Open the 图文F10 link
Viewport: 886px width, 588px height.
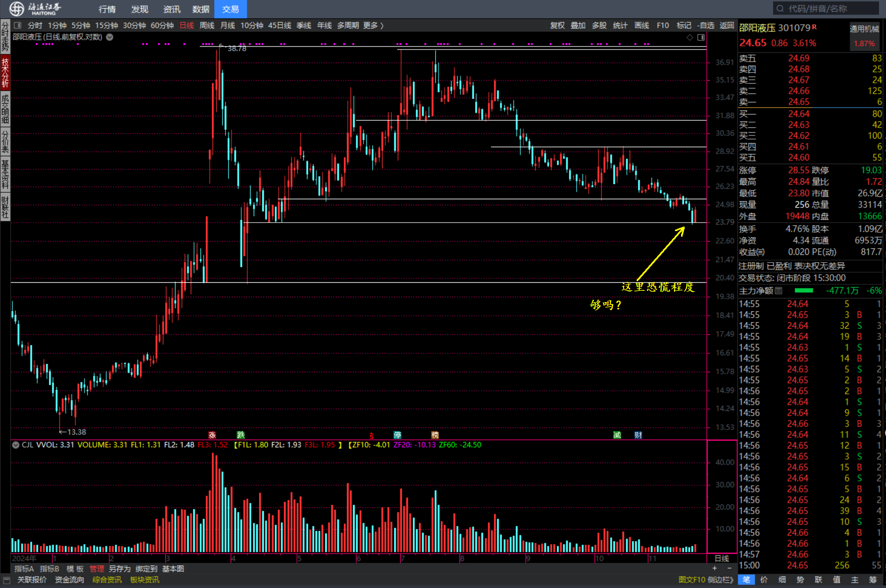click(691, 580)
